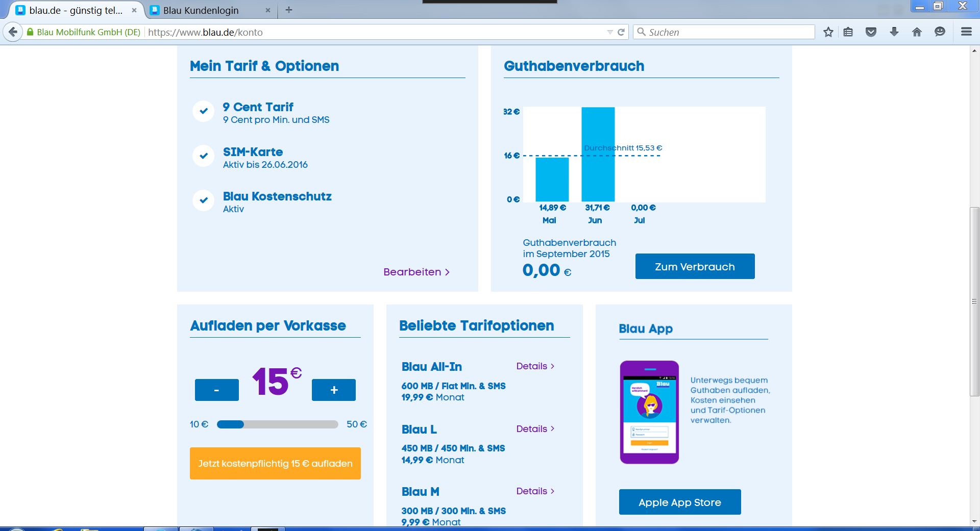Screen dimensions: 980x531
Task: Open the Firefox hamburger menu
Action: [966, 32]
